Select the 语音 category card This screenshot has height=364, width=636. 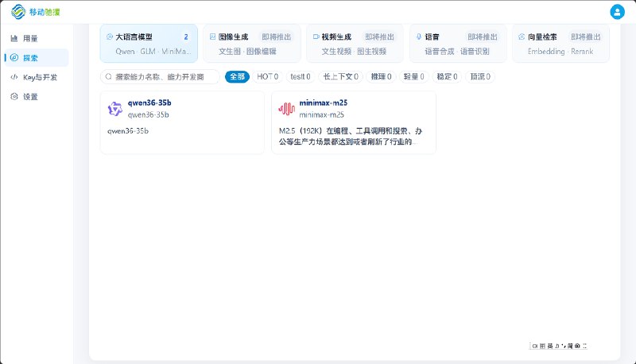[x=458, y=44]
